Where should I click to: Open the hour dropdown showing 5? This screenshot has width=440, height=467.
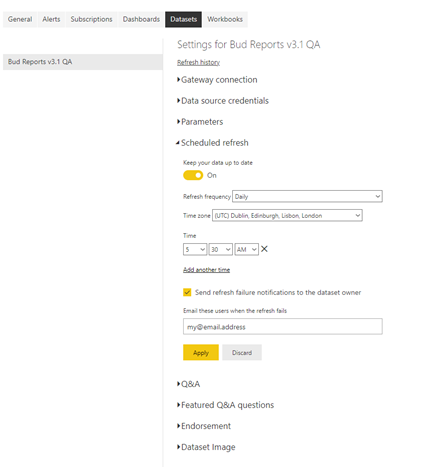(x=195, y=249)
